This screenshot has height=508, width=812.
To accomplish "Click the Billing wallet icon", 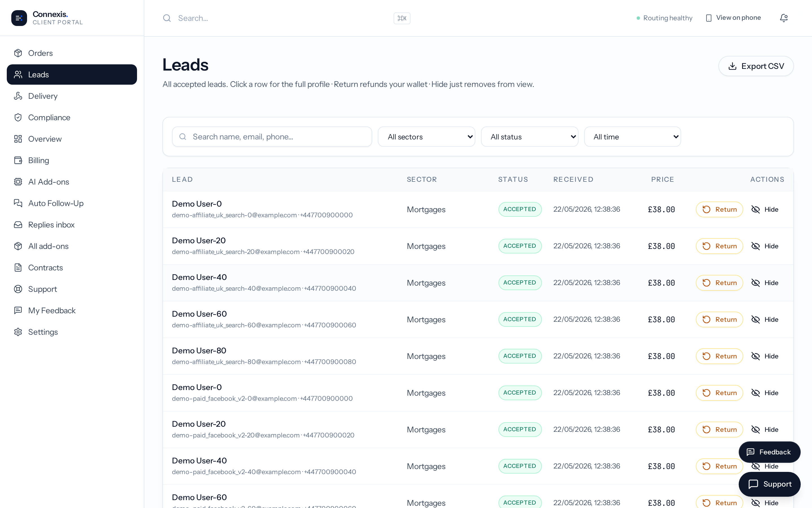I will pyautogui.click(x=18, y=161).
